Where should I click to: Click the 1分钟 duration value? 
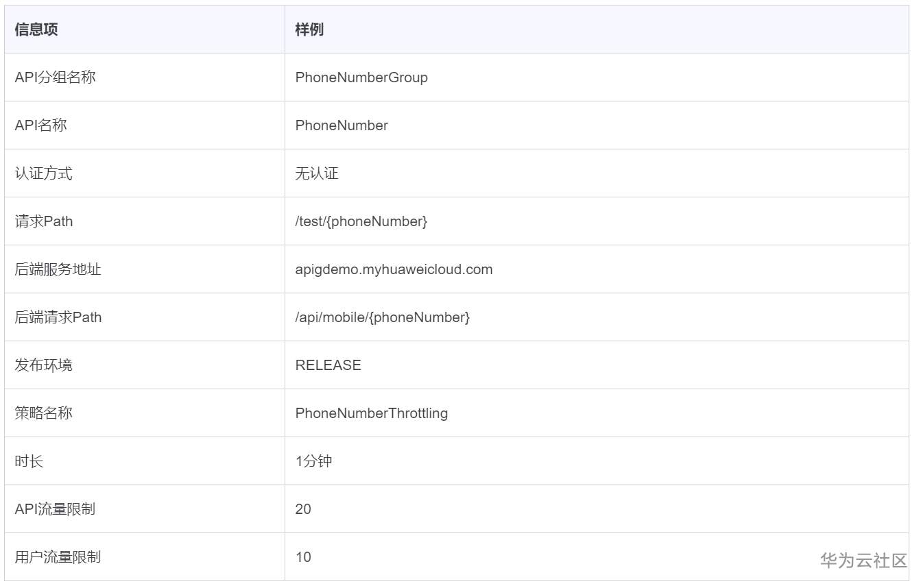point(313,461)
